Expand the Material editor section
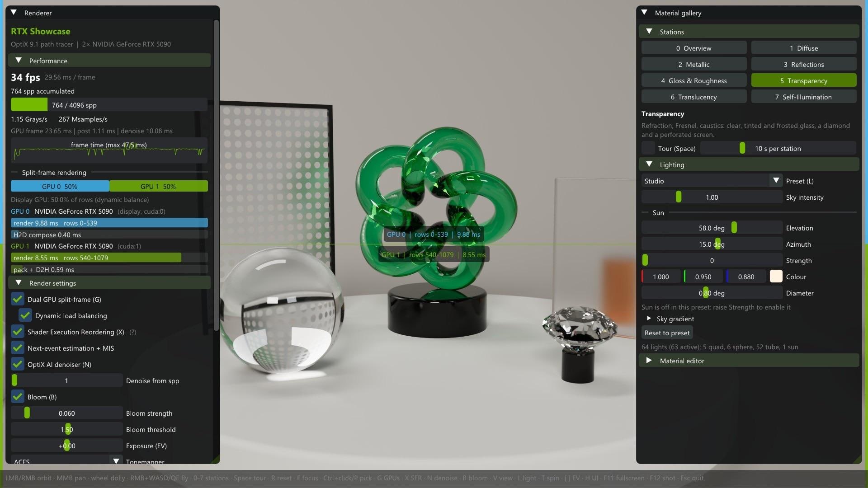Image resolution: width=868 pixels, height=488 pixels. coord(649,361)
